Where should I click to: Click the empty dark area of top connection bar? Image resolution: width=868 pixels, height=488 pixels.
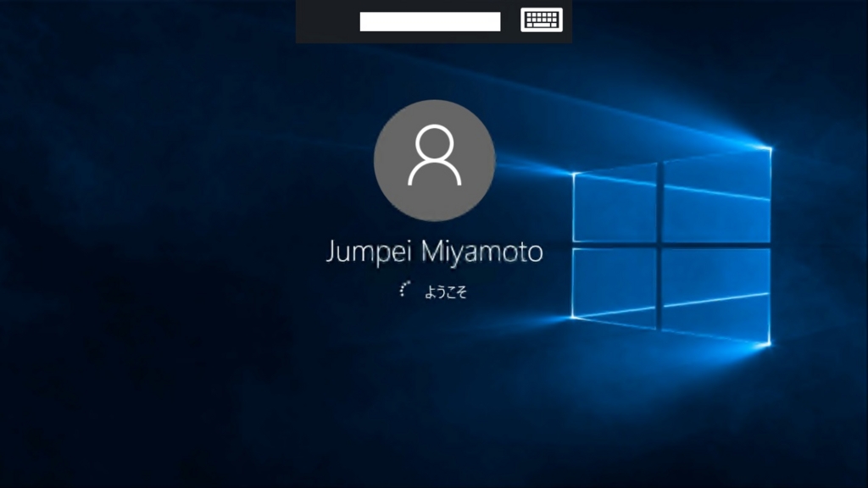click(x=326, y=21)
